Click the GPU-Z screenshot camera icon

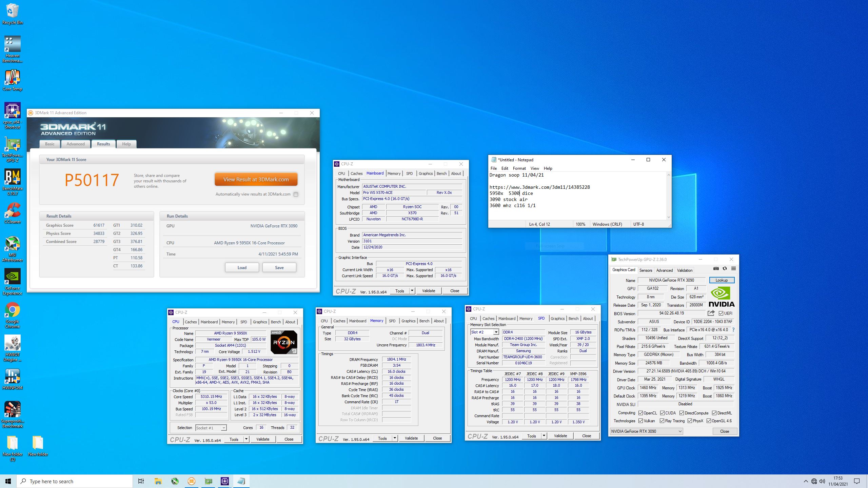point(716,269)
